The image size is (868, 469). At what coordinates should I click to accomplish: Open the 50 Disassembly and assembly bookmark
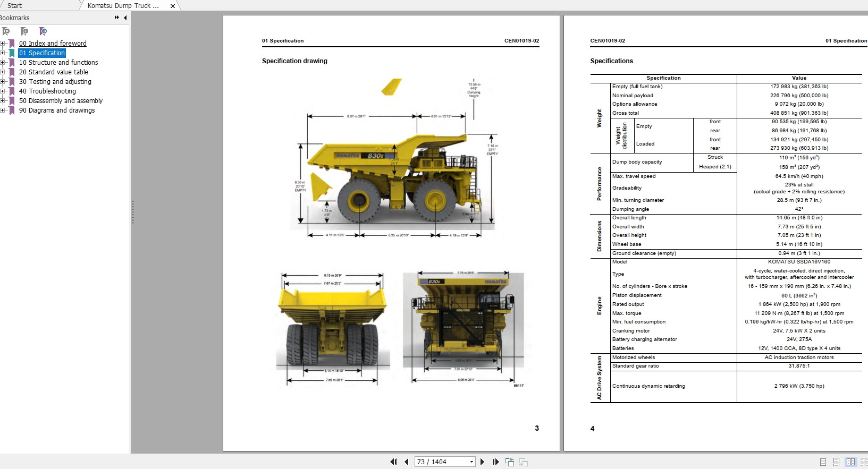tap(61, 101)
